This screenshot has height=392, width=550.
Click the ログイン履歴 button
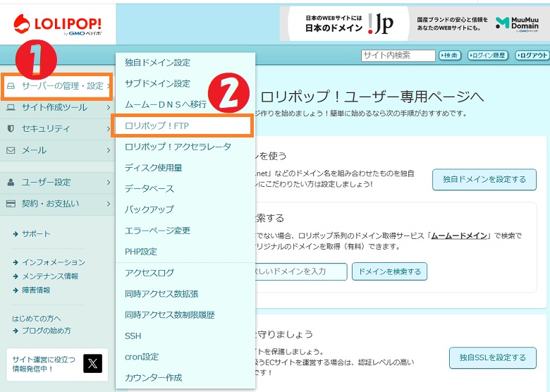(x=488, y=56)
